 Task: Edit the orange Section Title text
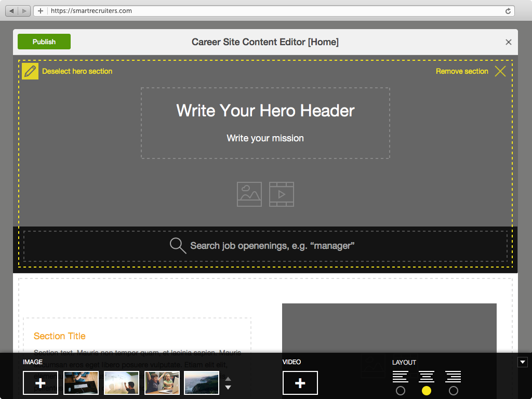pos(60,336)
